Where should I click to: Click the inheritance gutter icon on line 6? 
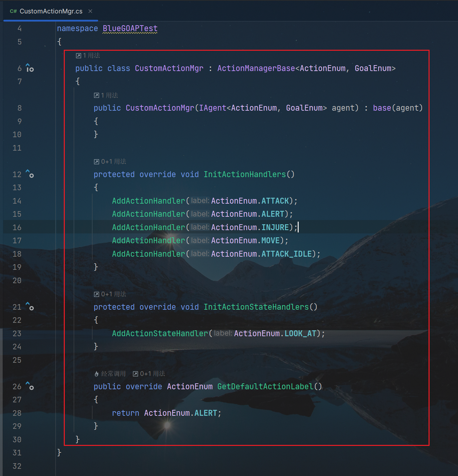(x=30, y=68)
